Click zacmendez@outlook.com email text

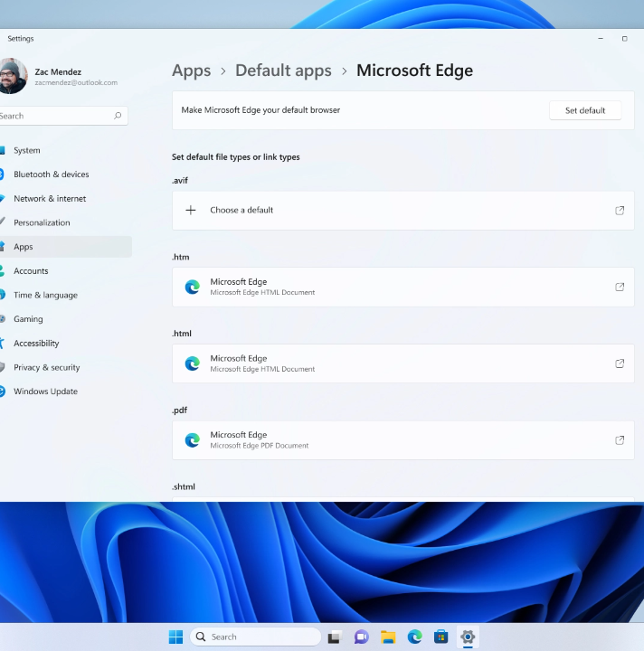point(76,82)
